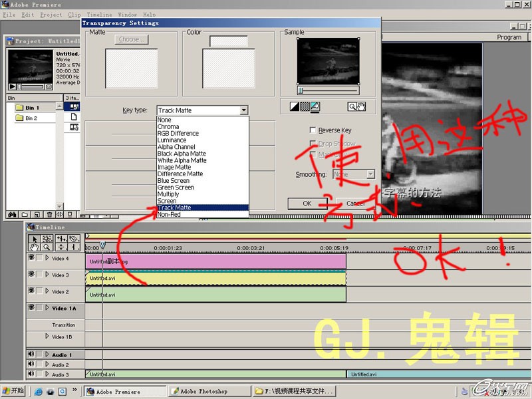Choose Non-Red from key type list
Viewport: 532px width, 399px height.
[x=203, y=214]
